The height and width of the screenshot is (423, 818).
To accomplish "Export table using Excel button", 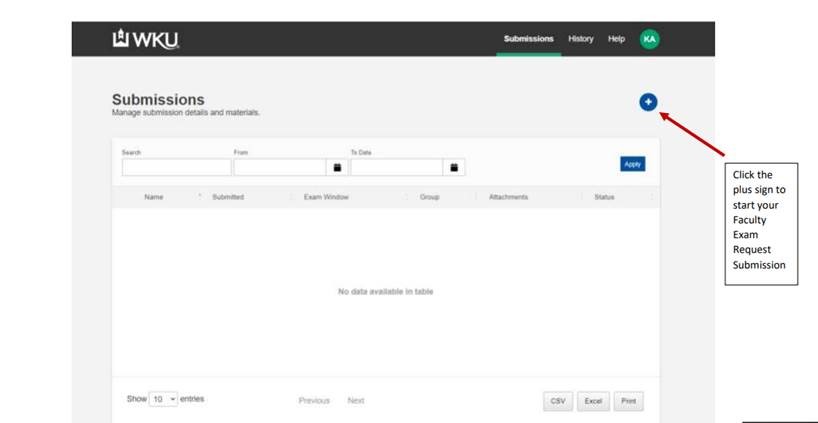I will click(593, 401).
